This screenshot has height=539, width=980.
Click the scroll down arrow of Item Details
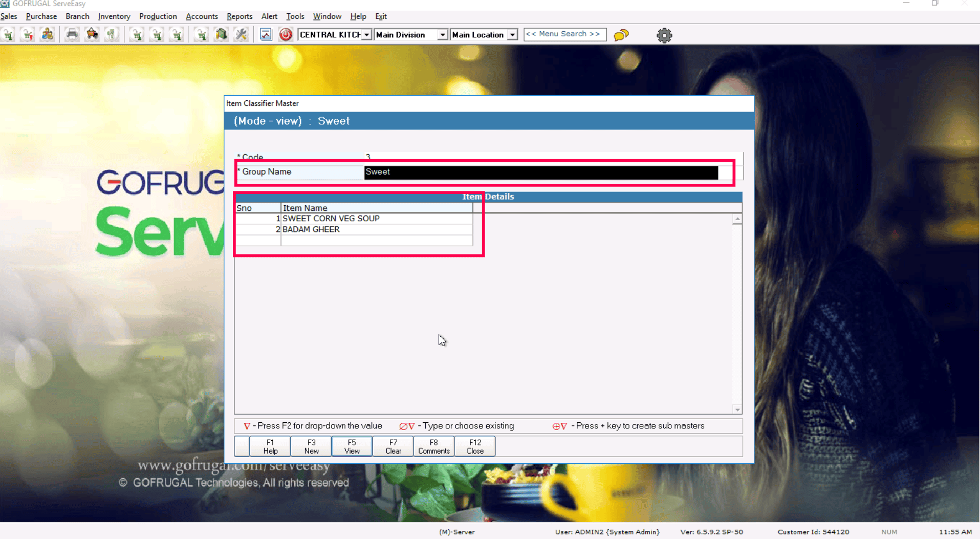tap(737, 409)
